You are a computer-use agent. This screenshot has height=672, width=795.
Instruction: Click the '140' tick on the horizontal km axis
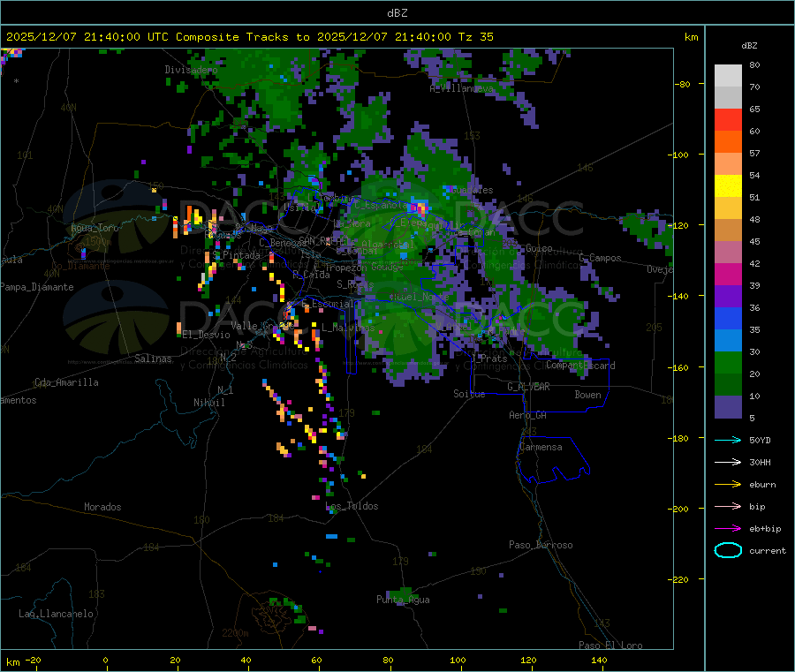(x=599, y=660)
